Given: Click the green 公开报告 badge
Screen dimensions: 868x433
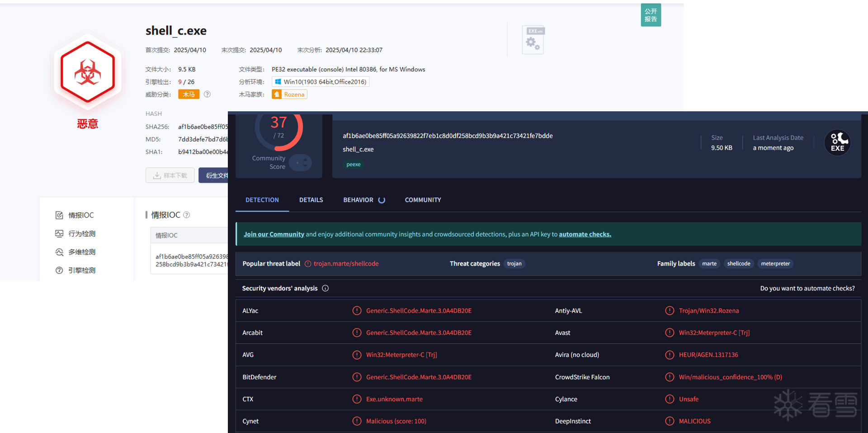Looking at the screenshot, I should [x=651, y=15].
